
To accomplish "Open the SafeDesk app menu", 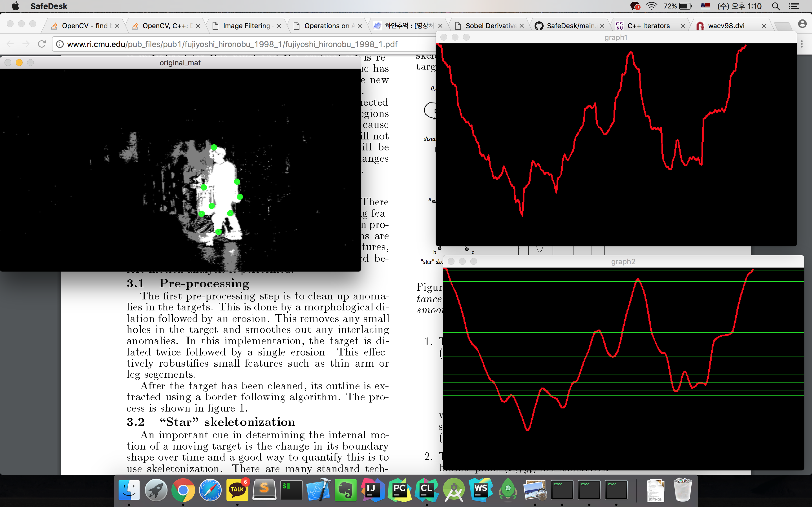I will click(49, 6).
